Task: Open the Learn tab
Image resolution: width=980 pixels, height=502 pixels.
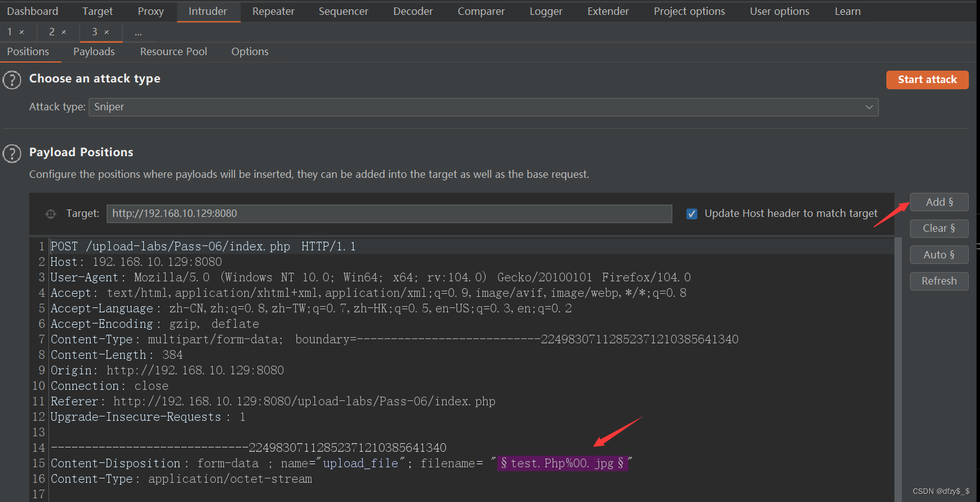Action: tap(847, 11)
